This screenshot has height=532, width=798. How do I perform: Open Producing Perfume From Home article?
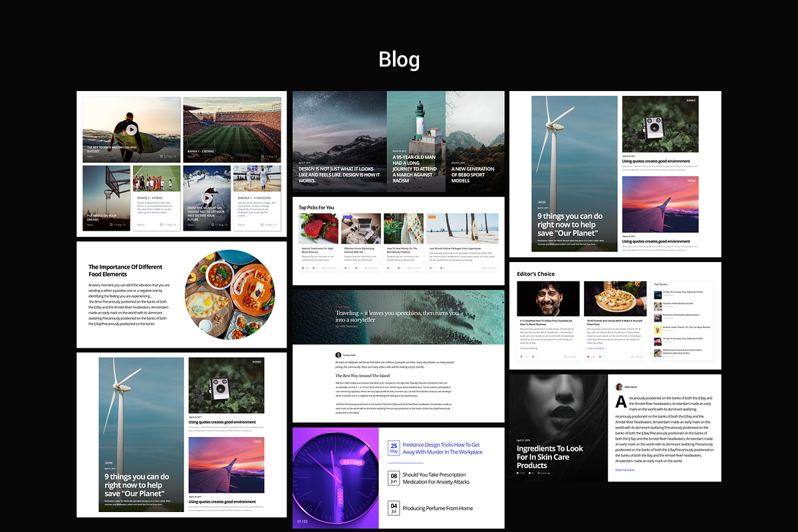(438, 508)
